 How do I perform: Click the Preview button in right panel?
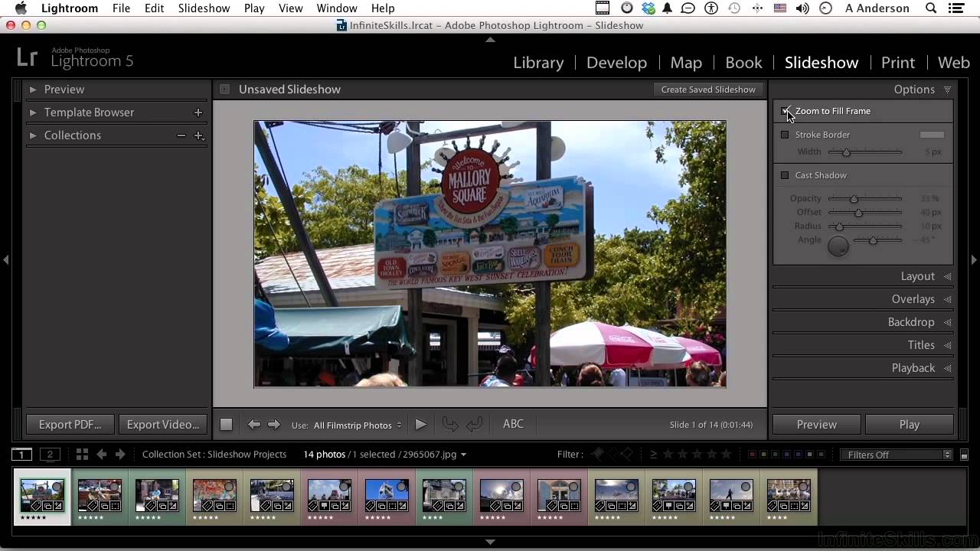[x=817, y=425]
